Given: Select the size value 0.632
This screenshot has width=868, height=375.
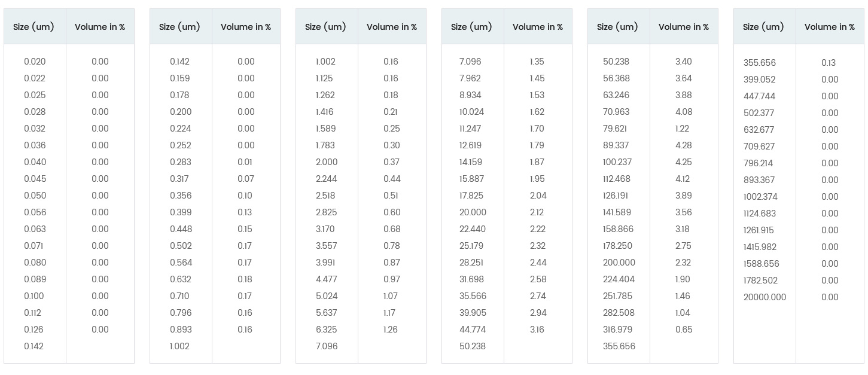Looking at the screenshot, I should 181,279.
